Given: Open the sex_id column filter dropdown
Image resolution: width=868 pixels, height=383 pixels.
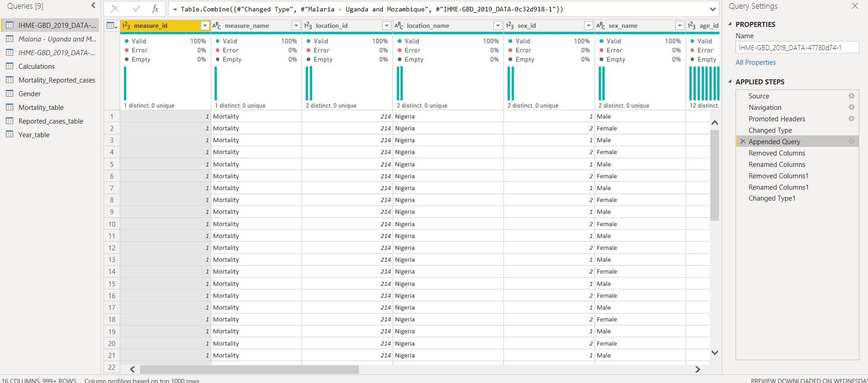Looking at the screenshot, I should tap(589, 26).
